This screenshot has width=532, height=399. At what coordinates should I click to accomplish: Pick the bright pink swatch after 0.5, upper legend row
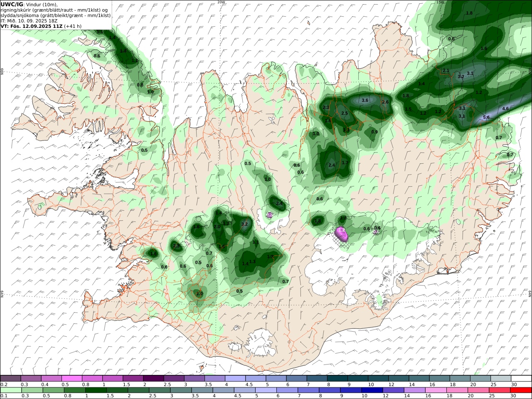(71, 379)
